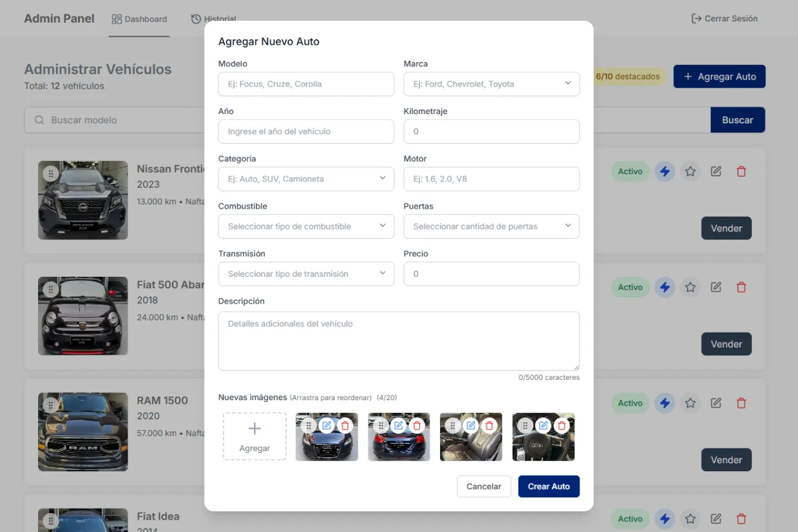
Task: Click magnifier icon in search model field
Action: click(x=39, y=120)
